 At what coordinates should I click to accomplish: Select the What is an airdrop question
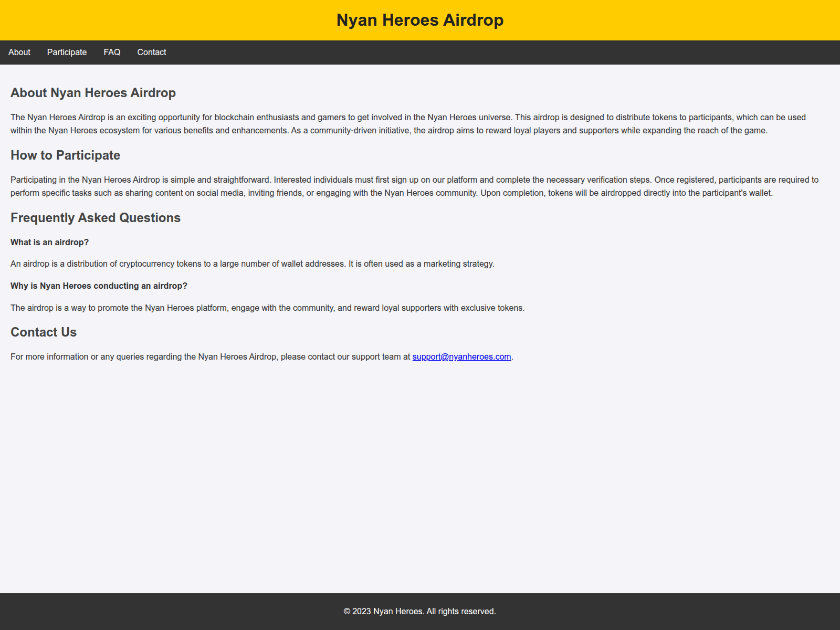click(49, 242)
